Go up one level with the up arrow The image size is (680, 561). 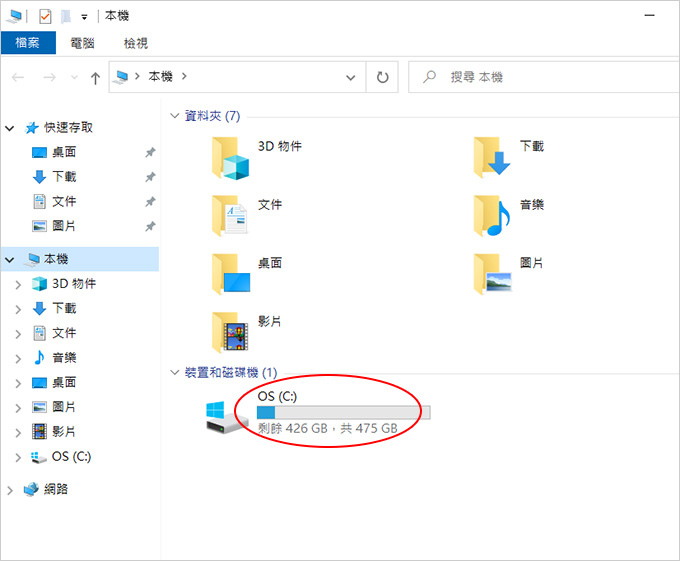pos(95,78)
